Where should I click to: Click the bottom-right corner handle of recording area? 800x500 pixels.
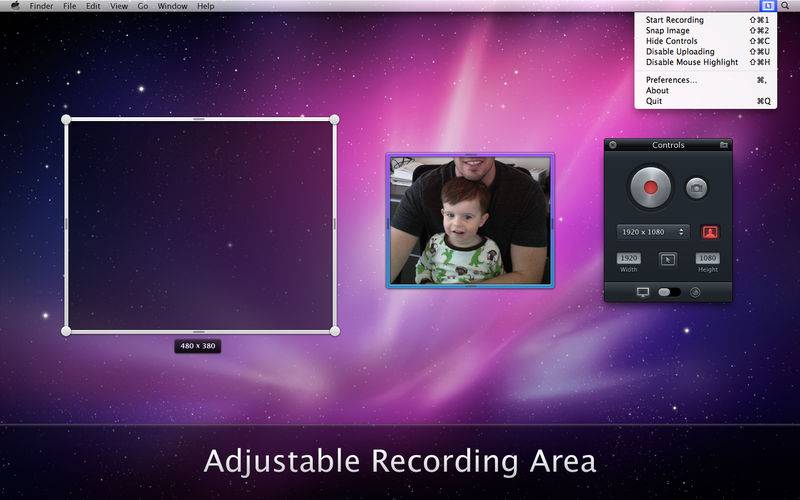pyautogui.click(x=335, y=331)
